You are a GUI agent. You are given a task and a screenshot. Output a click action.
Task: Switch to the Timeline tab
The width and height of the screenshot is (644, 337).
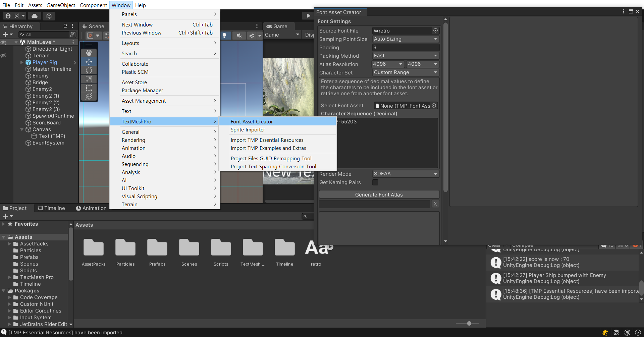51,208
